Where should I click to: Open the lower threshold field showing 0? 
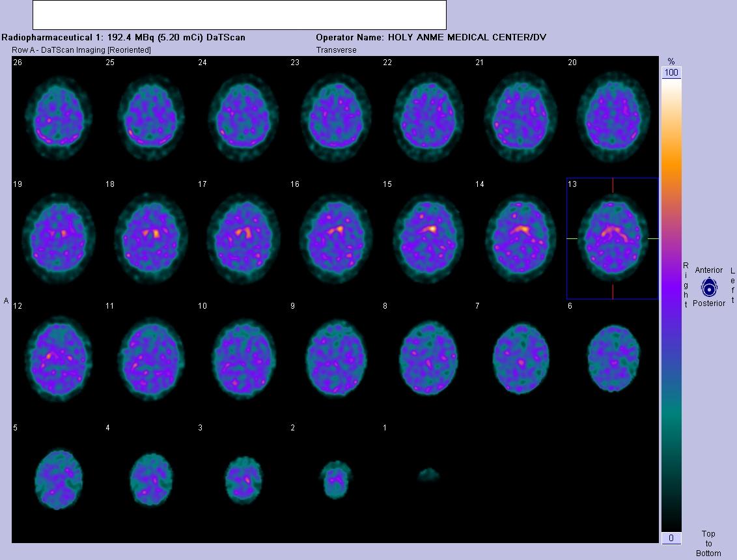pyautogui.click(x=671, y=538)
